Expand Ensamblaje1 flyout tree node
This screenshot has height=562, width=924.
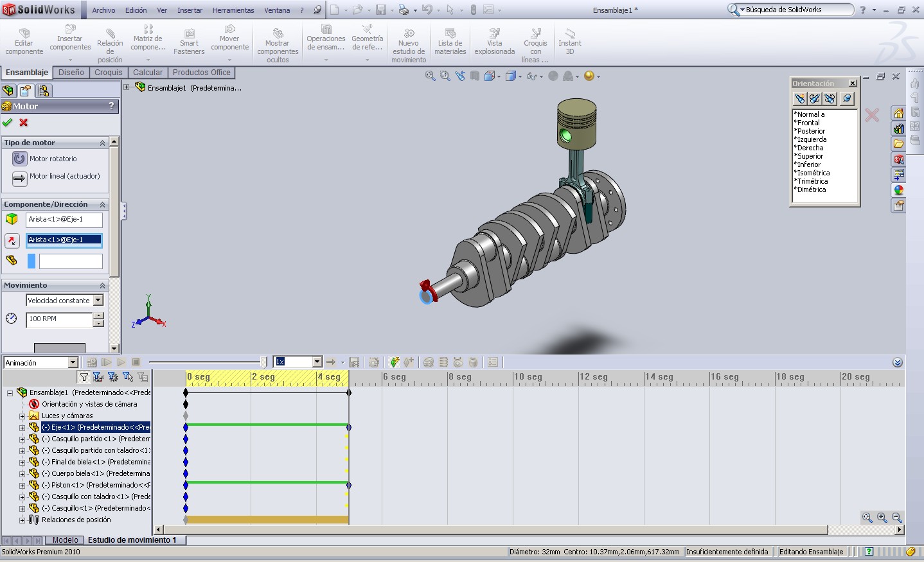point(127,87)
